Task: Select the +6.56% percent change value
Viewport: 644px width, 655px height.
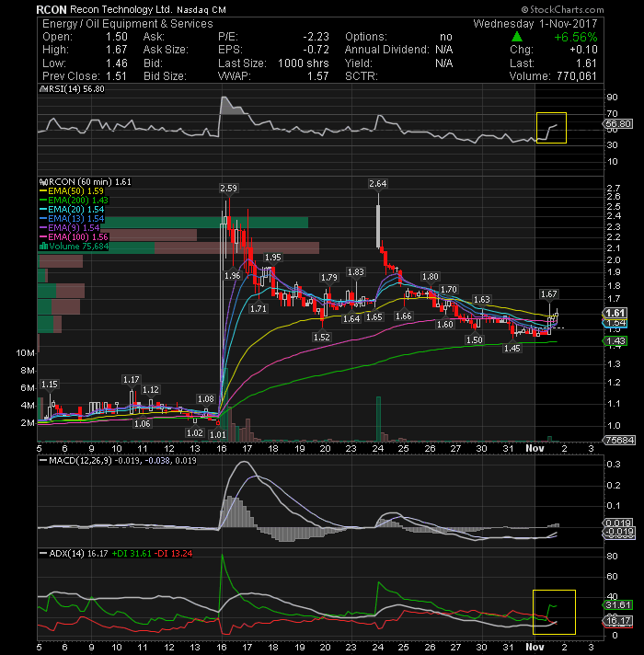Action: pyautogui.click(x=576, y=37)
